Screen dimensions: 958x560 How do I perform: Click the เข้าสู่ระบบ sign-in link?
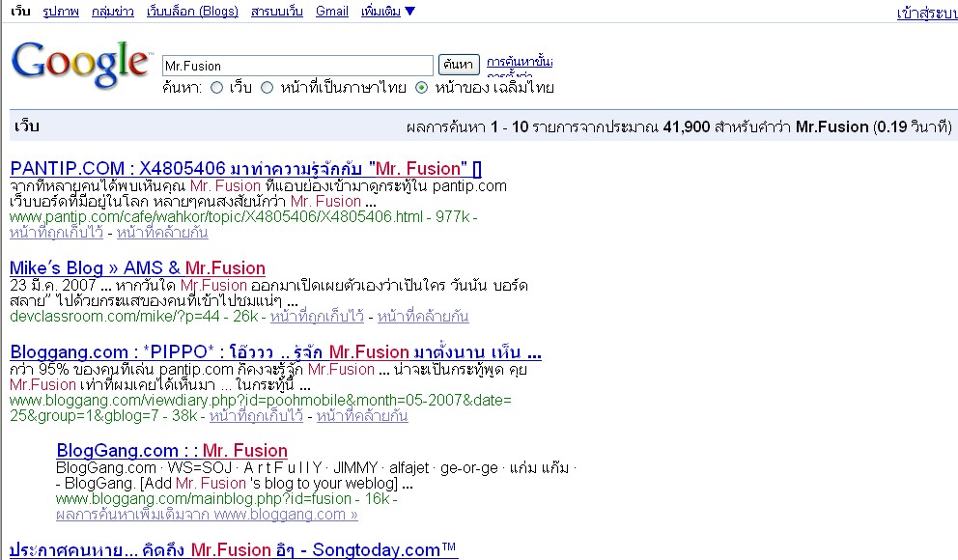pyautogui.click(x=927, y=13)
